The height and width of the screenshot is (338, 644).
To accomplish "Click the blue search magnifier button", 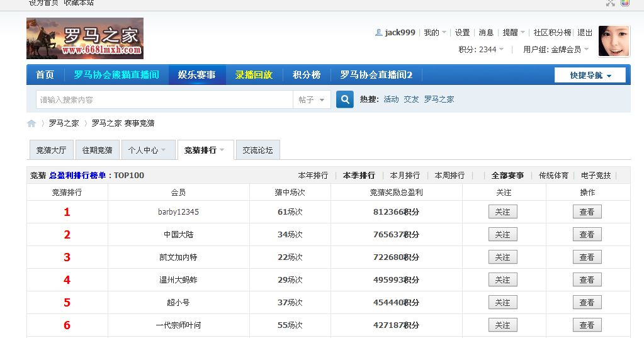I will pyautogui.click(x=344, y=99).
